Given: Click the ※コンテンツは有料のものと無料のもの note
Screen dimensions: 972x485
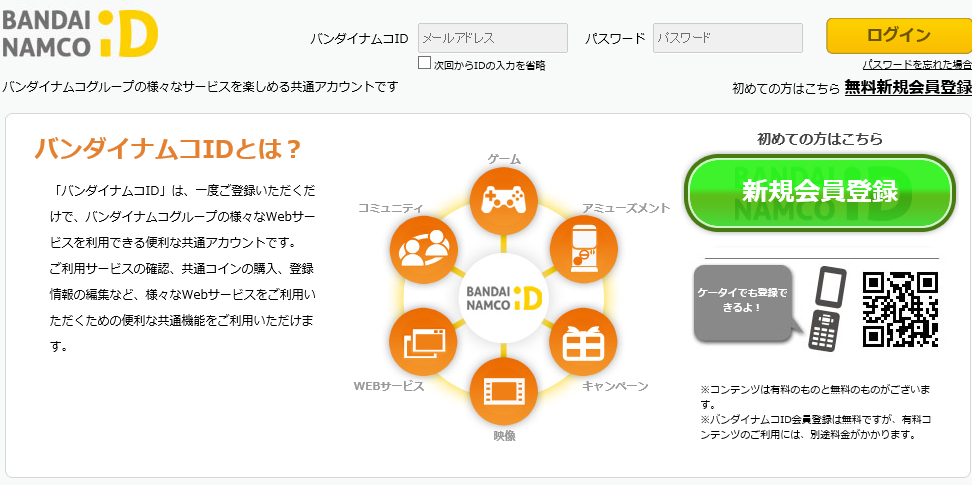Looking at the screenshot, I should (x=816, y=397).
